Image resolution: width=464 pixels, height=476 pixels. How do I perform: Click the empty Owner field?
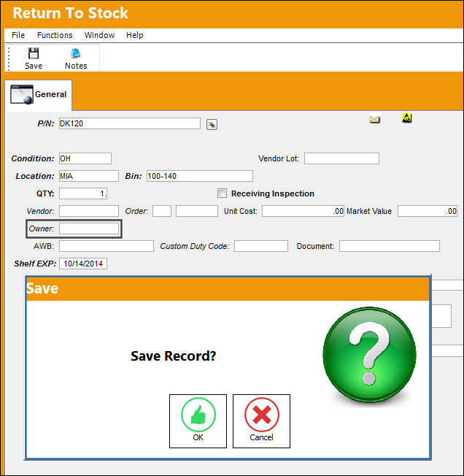[x=89, y=229]
